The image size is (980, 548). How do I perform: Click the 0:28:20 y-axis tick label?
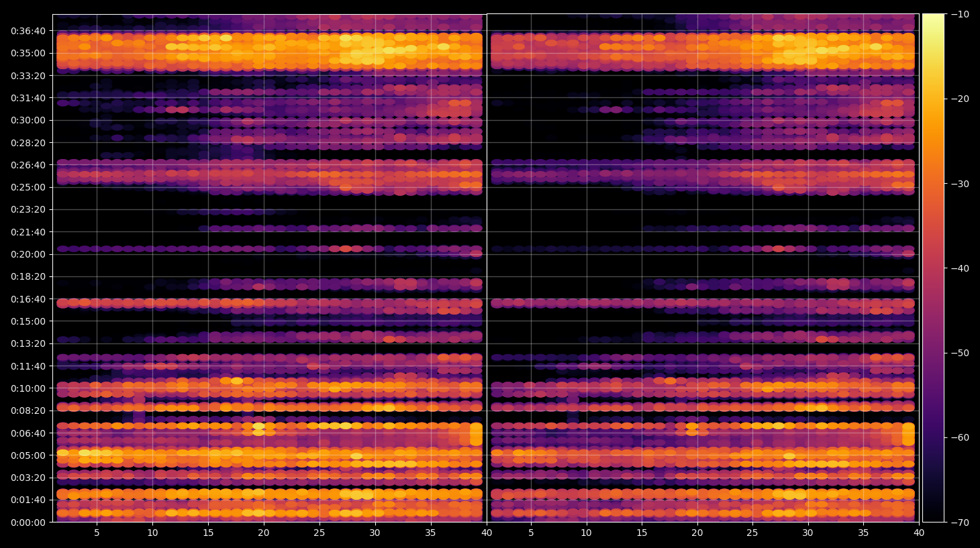tap(28, 143)
